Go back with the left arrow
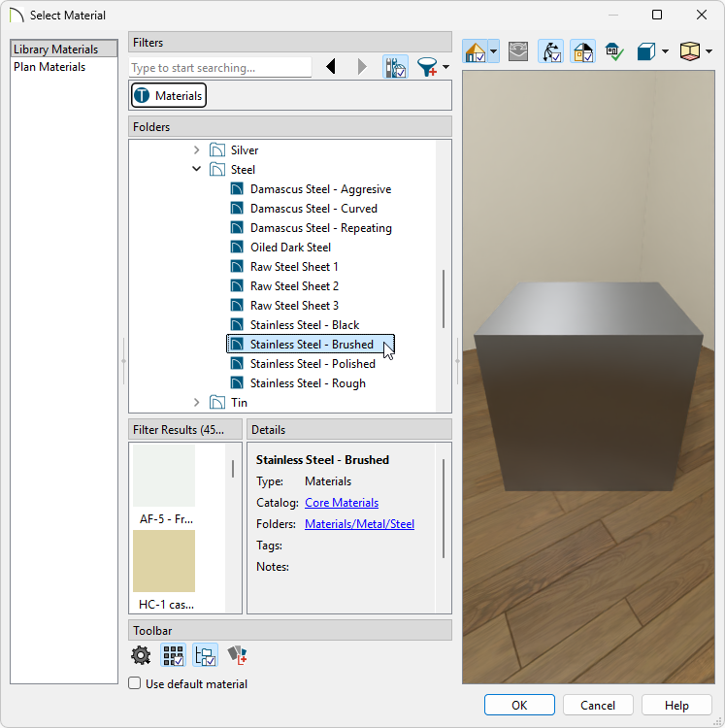The width and height of the screenshot is (725, 728). pos(331,67)
